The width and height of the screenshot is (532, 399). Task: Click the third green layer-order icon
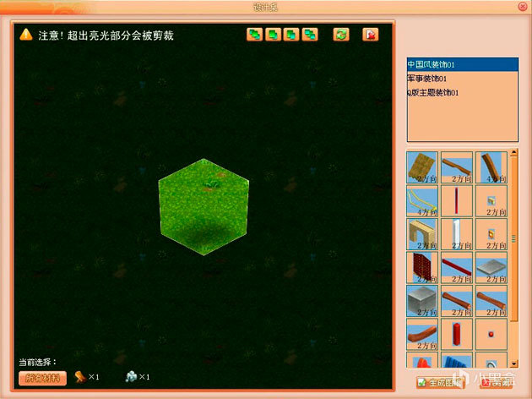291,35
